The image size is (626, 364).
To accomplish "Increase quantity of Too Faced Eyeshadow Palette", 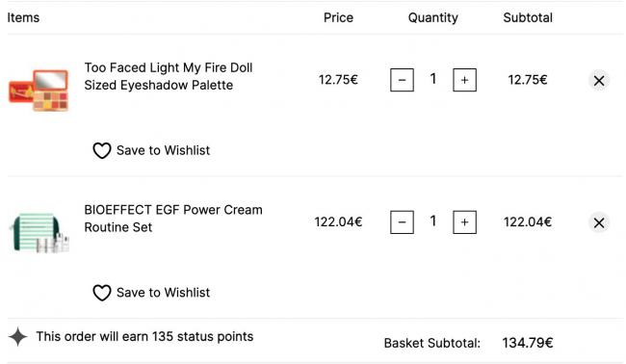I will coord(464,80).
